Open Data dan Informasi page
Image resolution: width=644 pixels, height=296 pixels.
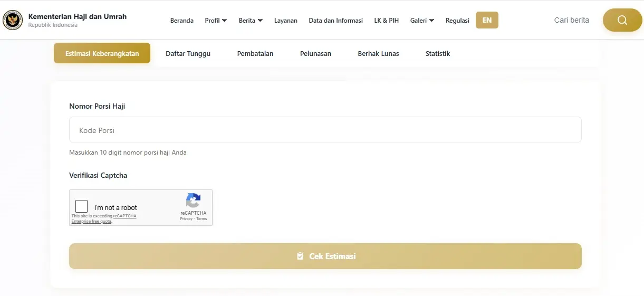coord(336,21)
